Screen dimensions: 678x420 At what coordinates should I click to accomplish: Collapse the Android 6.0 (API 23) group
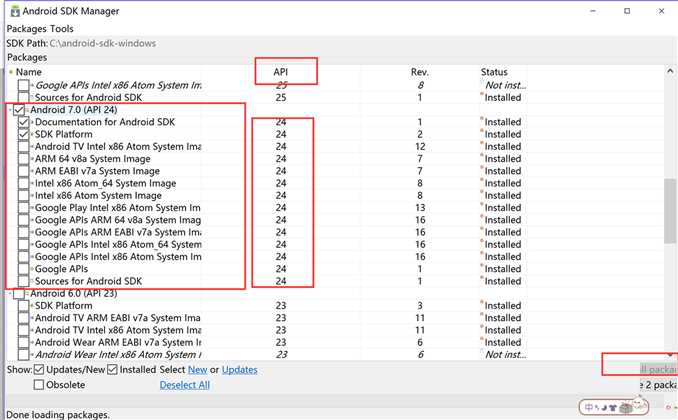(10, 294)
